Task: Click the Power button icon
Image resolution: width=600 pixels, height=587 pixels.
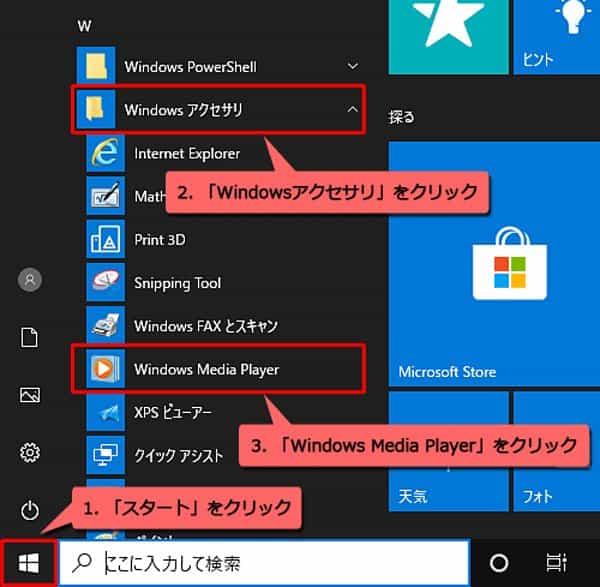Action: [x=29, y=510]
